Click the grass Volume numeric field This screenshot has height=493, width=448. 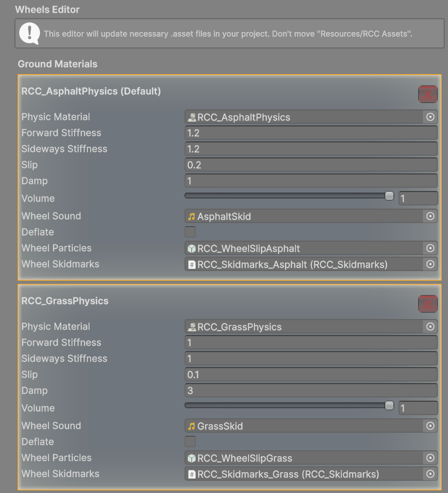pos(418,408)
